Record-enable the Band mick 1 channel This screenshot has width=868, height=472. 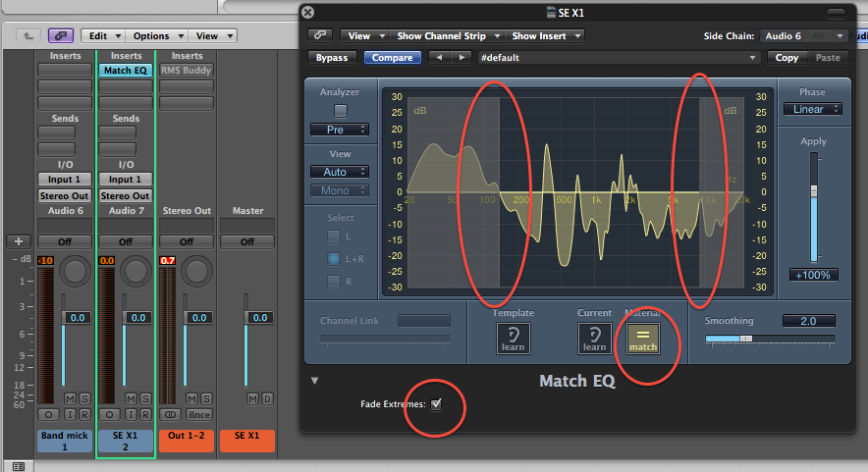pos(84,414)
